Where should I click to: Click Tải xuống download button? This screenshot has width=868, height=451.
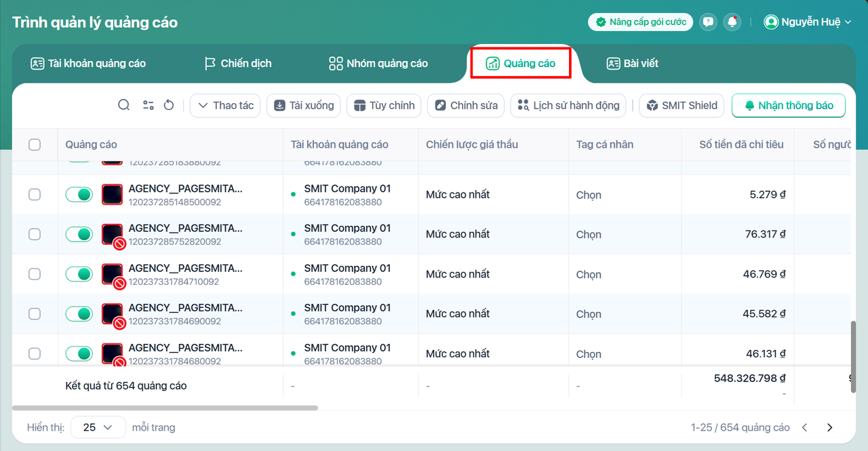304,106
